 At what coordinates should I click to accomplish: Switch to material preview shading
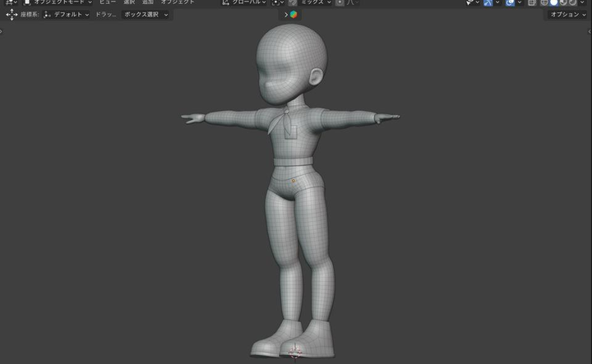click(563, 2)
